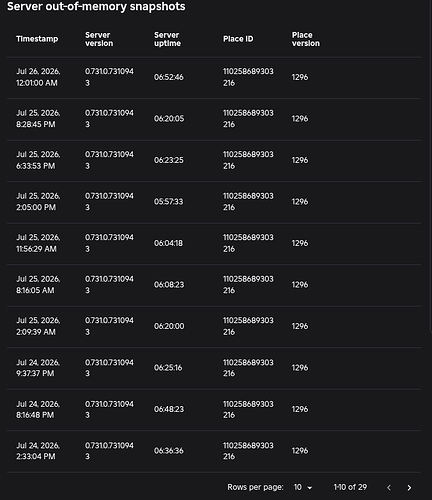Select the Jul 24, 2026 9:37:37 PM row
Image resolution: width=432 pixels, height=500 pixels.
(214, 368)
